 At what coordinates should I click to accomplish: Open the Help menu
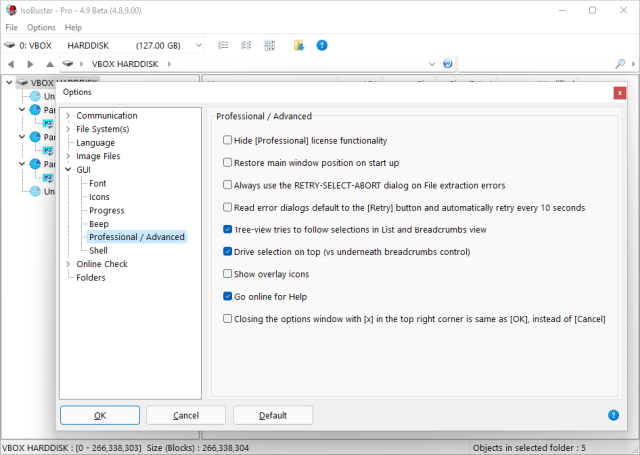pyautogui.click(x=73, y=27)
